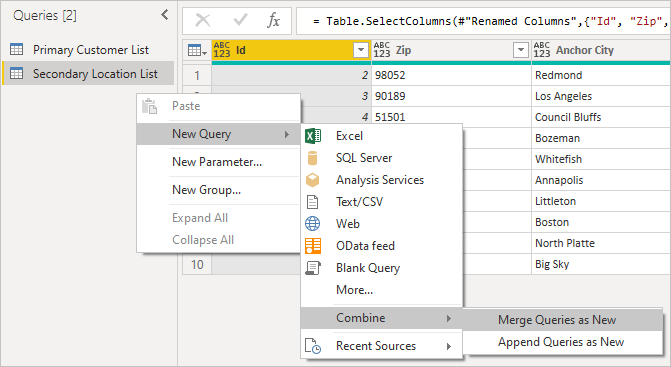
Task: Select Merge Queries as New
Action: click(x=562, y=320)
